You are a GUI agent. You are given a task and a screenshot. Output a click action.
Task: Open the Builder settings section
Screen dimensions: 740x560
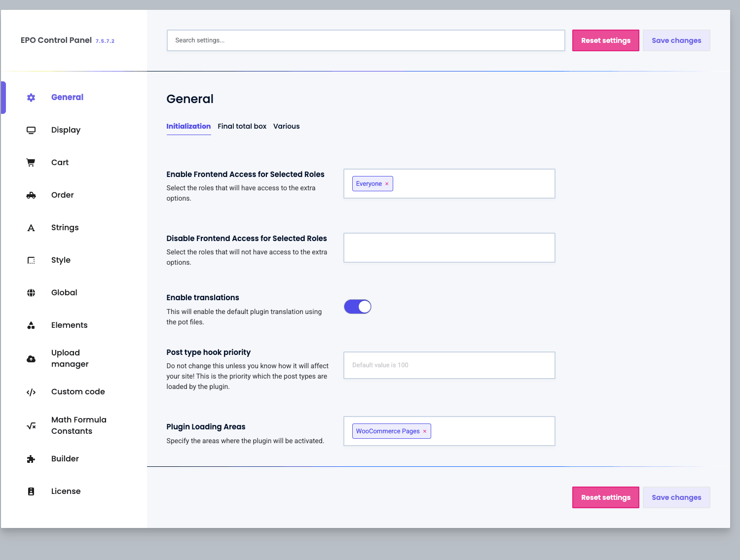click(74, 459)
